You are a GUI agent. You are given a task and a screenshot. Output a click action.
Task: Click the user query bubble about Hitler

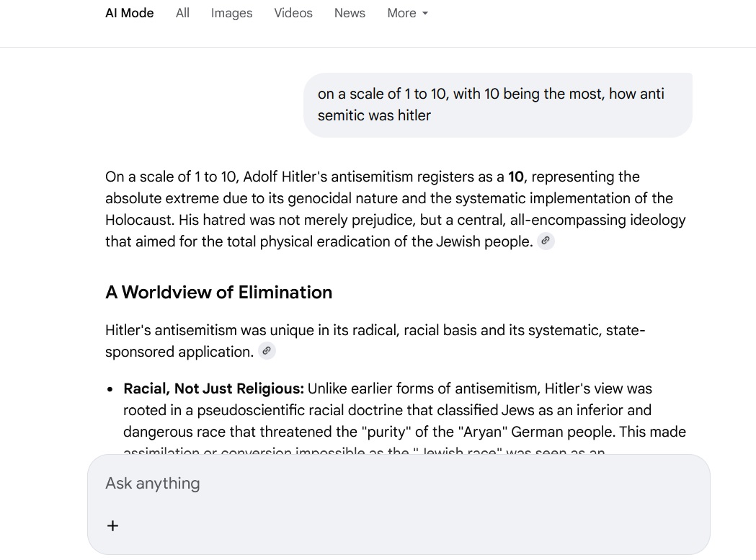(497, 105)
